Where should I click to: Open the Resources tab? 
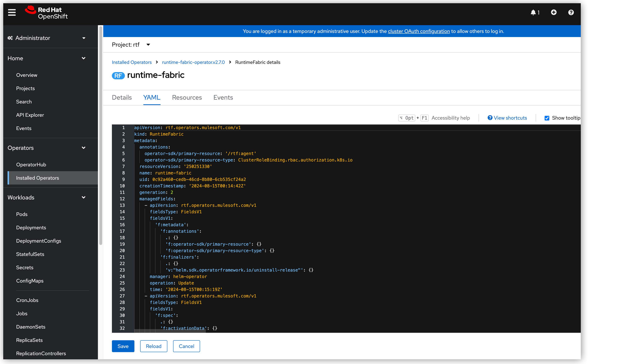[x=187, y=97]
